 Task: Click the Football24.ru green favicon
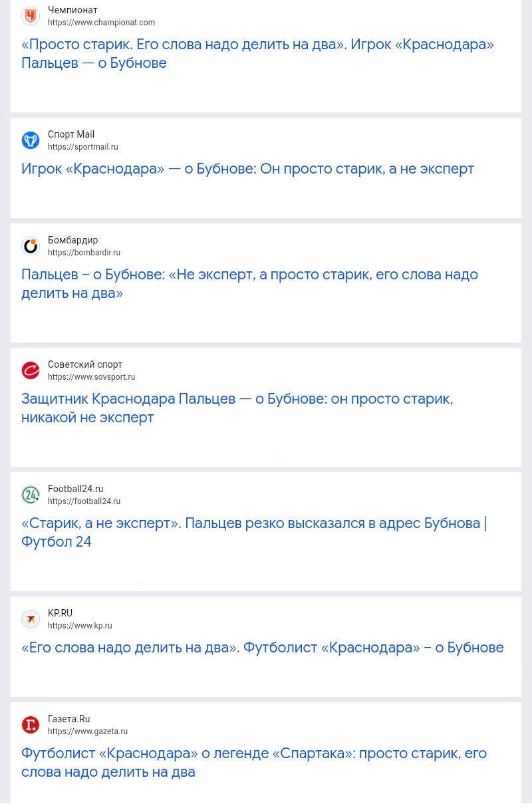[x=31, y=495]
